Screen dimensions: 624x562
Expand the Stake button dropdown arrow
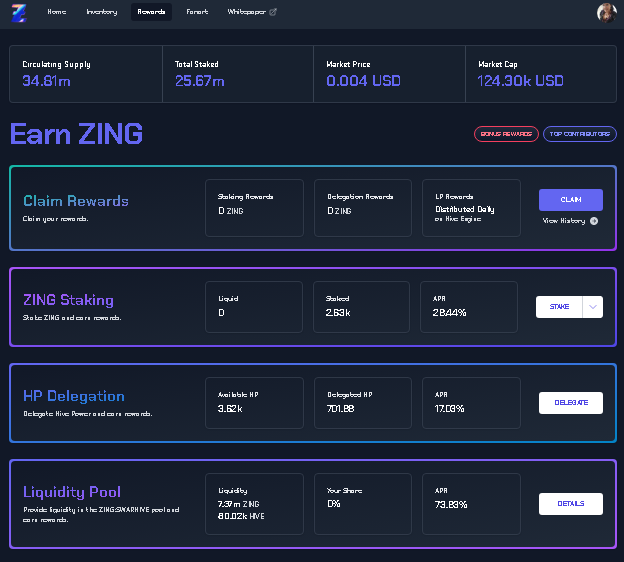(593, 307)
